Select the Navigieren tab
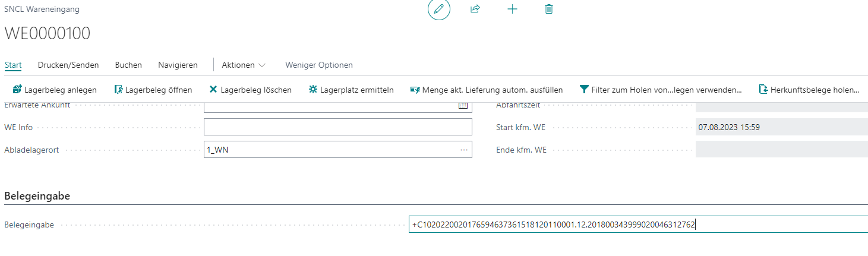Screen dimensions: 868x256 point(178,65)
